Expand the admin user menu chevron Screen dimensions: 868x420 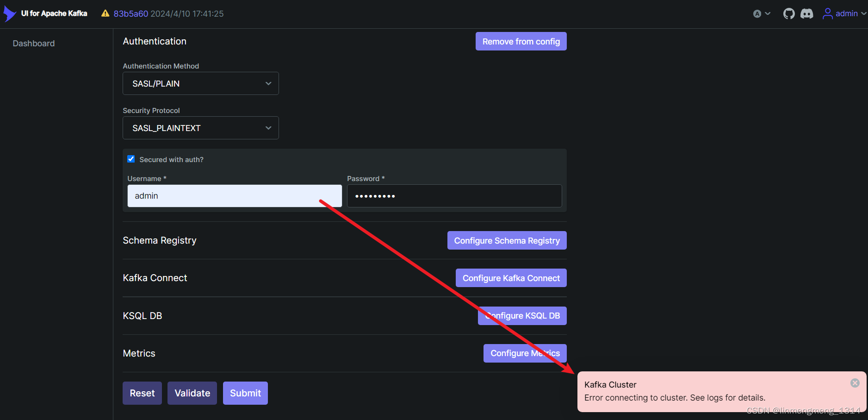863,14
